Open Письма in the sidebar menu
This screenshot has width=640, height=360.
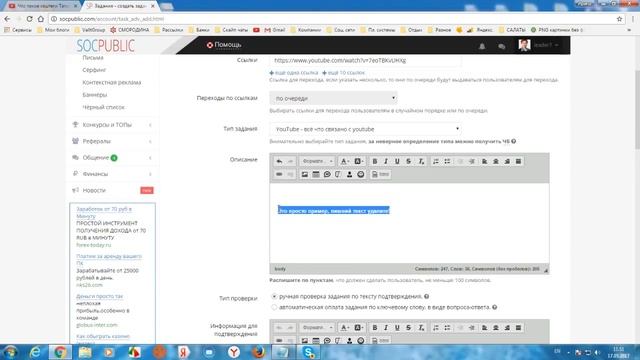pos(93,58)
